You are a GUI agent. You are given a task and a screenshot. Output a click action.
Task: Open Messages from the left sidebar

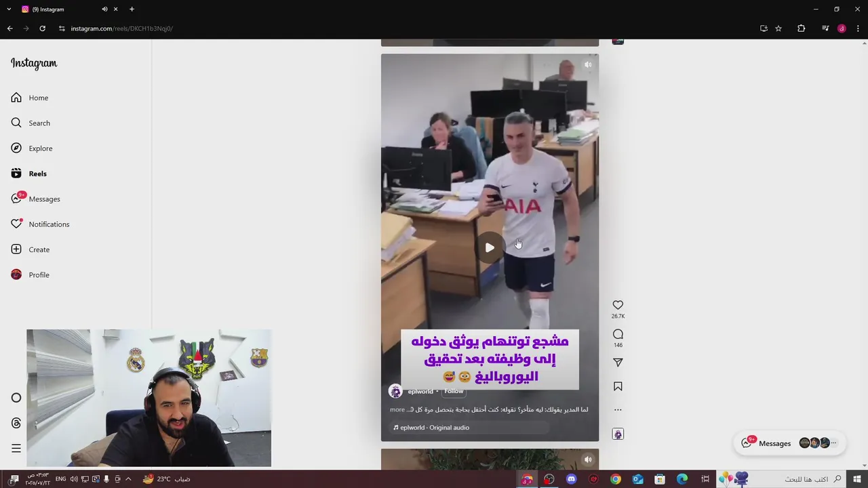(45, 199)
